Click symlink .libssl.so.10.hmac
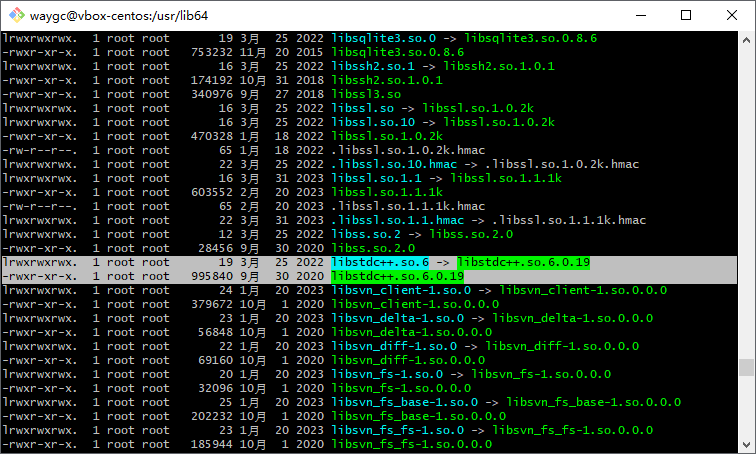 coord(394,164)
